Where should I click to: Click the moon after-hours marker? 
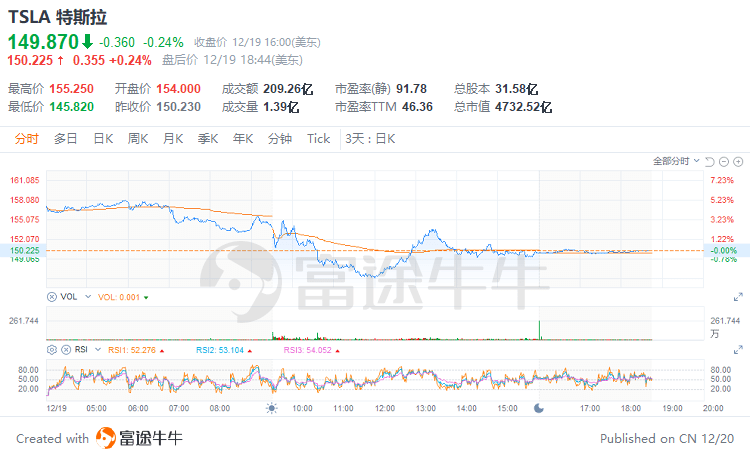[539, 408]
